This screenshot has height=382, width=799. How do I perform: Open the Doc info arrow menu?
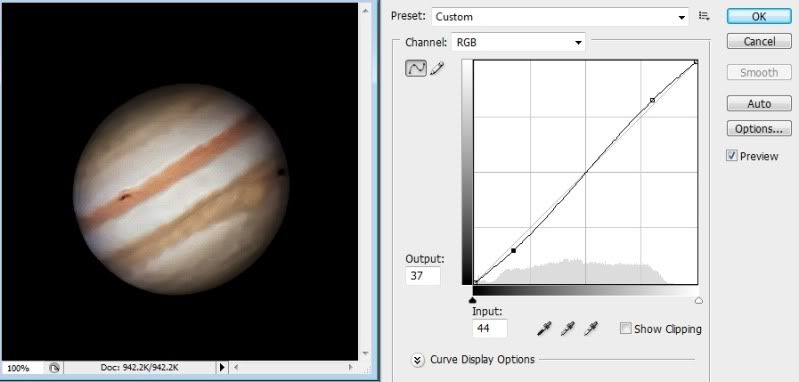(x=222, y=367)
